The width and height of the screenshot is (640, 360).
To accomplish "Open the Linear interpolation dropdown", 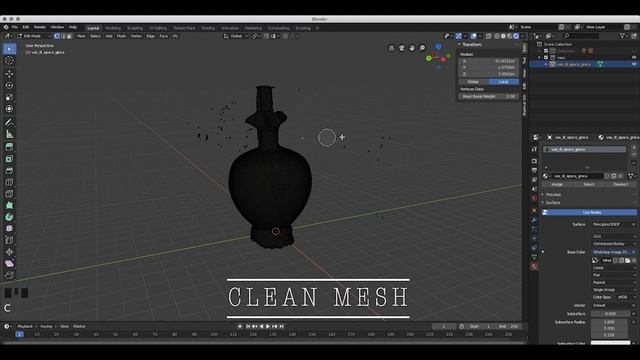I will 613,268.
